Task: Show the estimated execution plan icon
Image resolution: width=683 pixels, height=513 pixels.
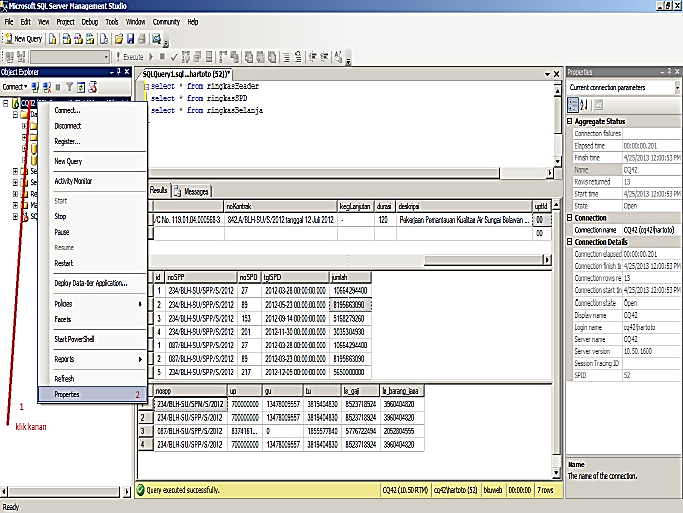Action: coord(186,57)
